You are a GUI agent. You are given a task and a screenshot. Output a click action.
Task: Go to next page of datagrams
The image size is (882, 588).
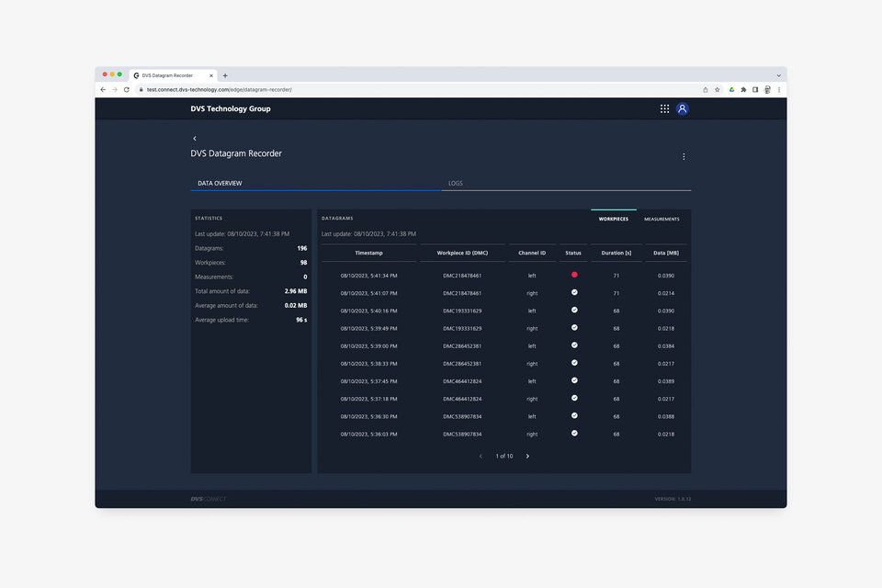tap(527, 456)
